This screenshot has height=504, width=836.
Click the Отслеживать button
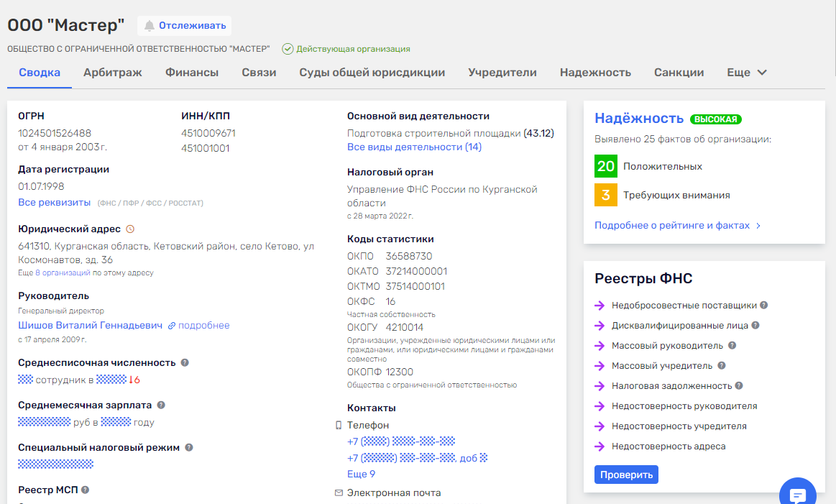(x=185, y=26)
